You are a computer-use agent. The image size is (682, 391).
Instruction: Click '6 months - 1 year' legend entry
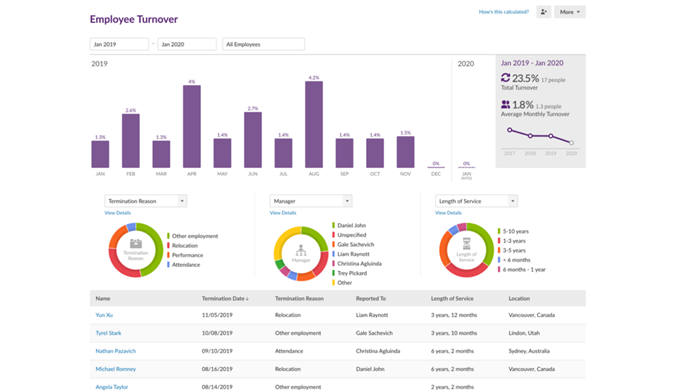(524, 270)
